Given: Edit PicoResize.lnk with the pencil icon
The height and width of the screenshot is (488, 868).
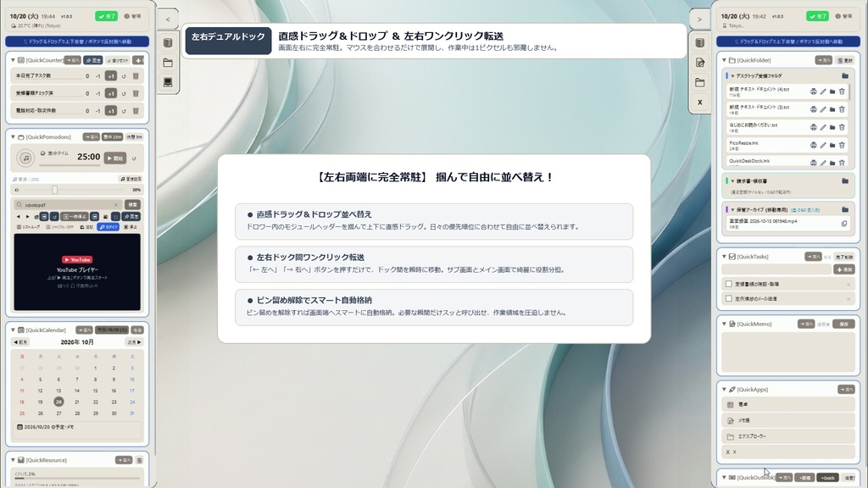Looking at the screenshot, I should point(823,145).
